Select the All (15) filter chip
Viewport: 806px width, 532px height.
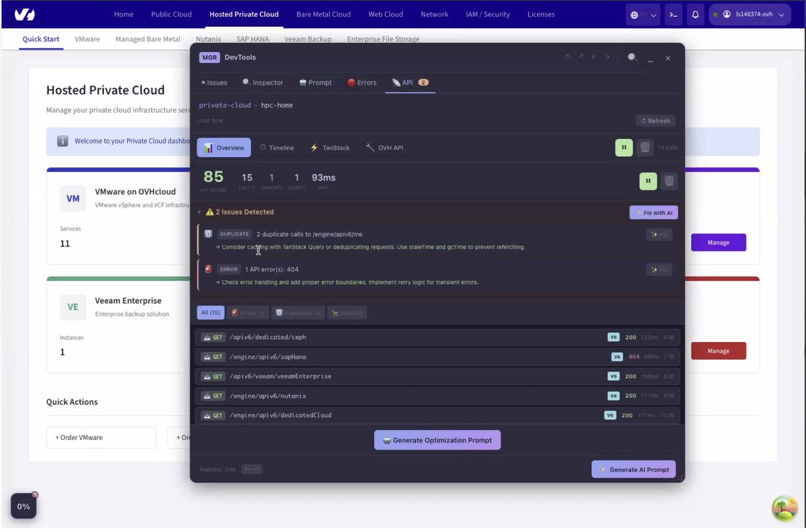(210, 313)
